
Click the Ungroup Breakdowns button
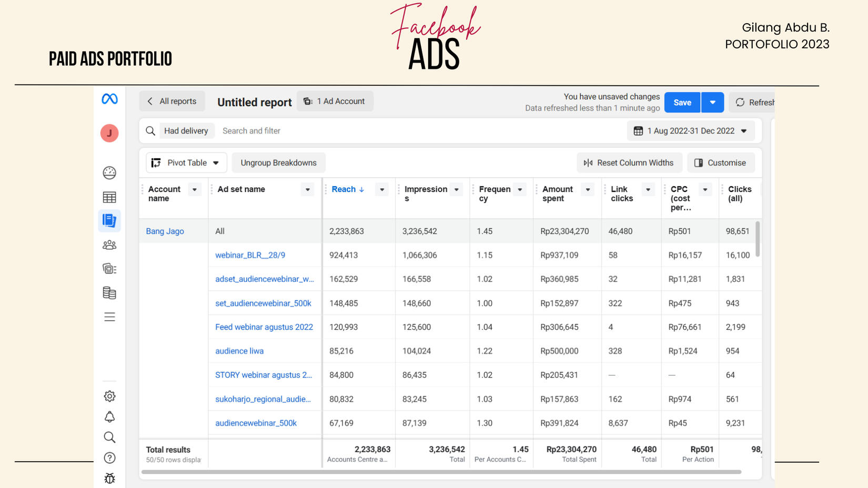[278, 163]
